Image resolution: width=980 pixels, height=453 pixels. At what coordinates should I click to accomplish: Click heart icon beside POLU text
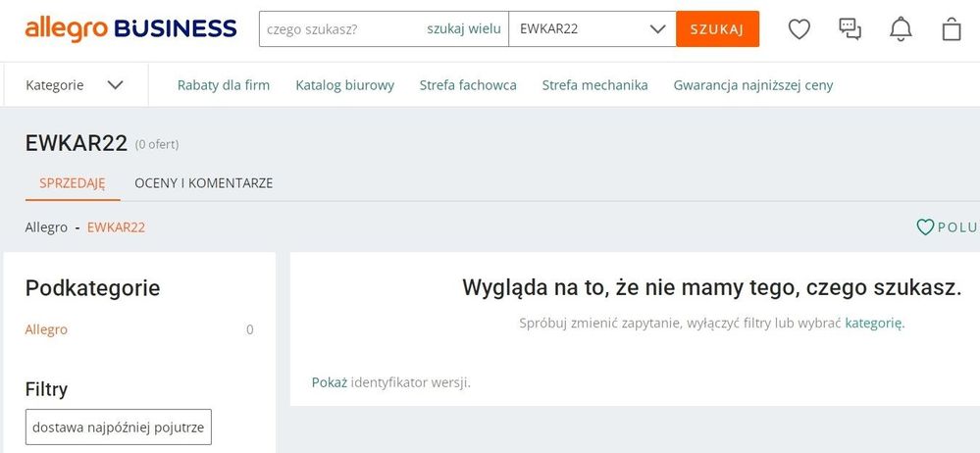(925, 226)
